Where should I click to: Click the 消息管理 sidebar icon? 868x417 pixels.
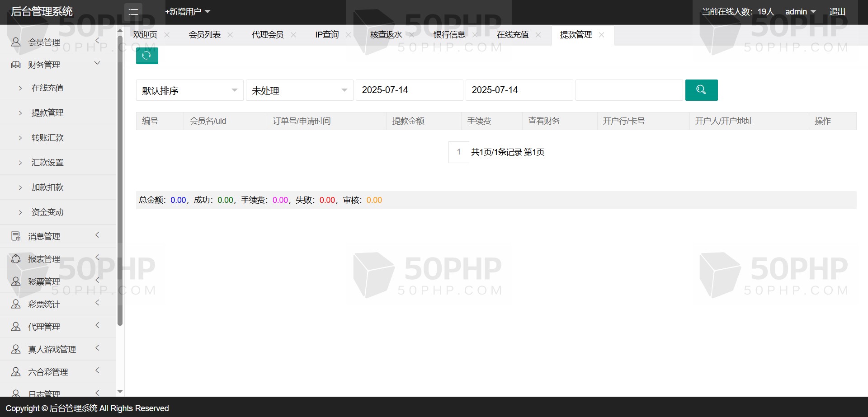(x=16, y=236)
